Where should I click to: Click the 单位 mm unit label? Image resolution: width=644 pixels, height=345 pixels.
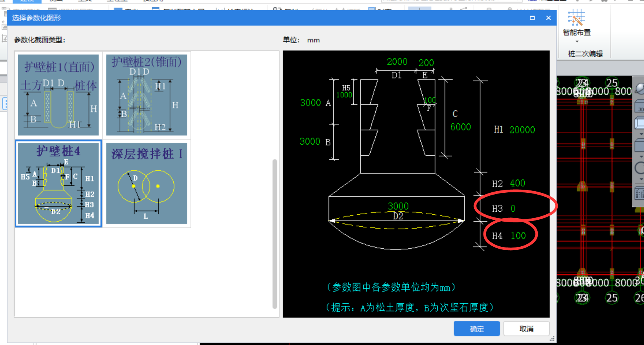(x=301, y=40)
